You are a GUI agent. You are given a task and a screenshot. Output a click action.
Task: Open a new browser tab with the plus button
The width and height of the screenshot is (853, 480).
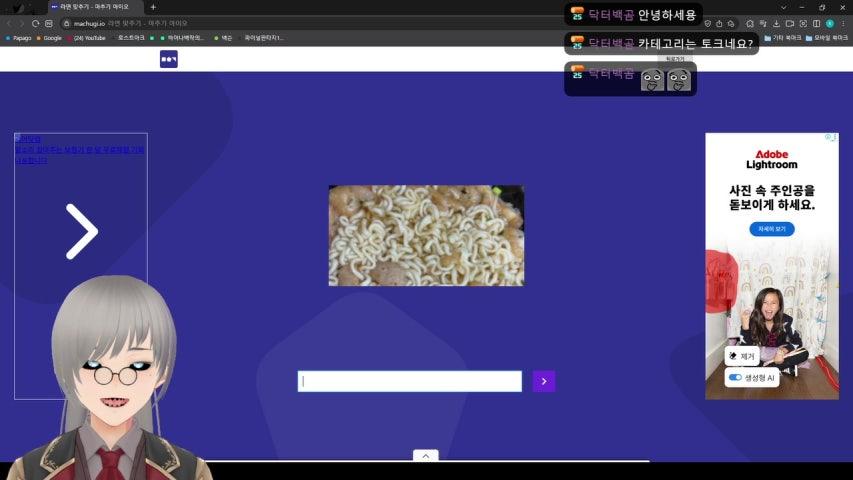click(x=153, y=7)
